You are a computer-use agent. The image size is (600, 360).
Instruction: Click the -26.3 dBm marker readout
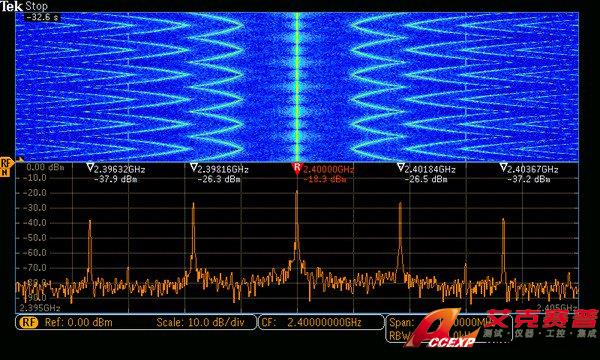point(219,179)
